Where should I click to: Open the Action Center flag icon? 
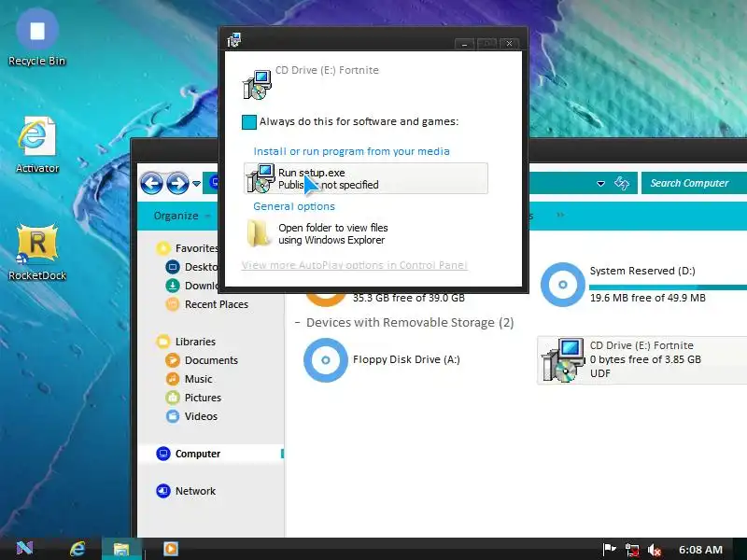[x=609, y=550]
